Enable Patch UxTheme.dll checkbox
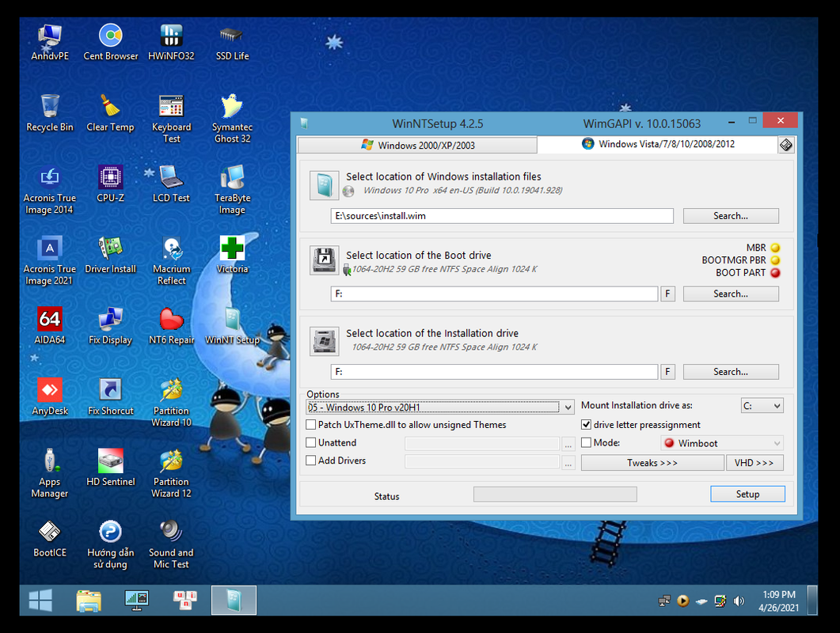The image size is (840, 633). click(x=310, y=425)
